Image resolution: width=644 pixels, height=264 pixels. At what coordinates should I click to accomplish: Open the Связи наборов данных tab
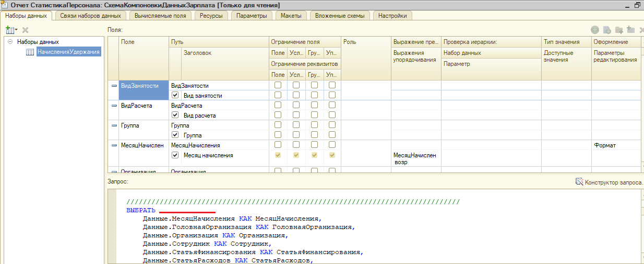(90, 16)
